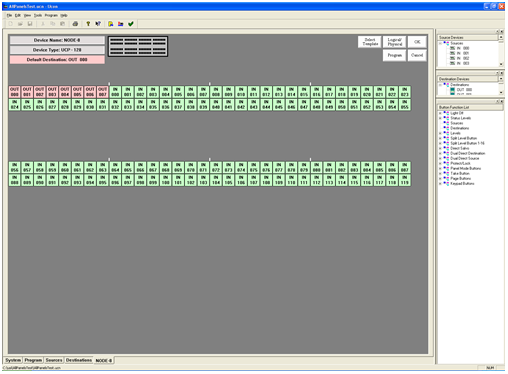The width and height of the screenshot is (508, 374).
Task: Click the Select Template button
Action: click(370, 42)
